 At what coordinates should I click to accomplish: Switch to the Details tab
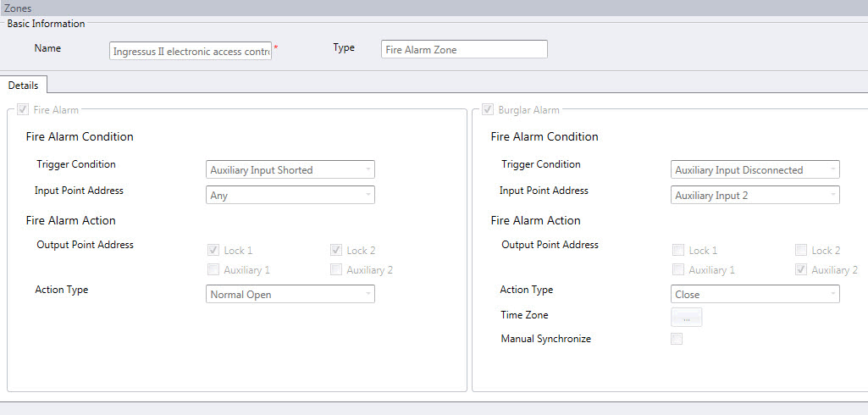pos(24,86)
